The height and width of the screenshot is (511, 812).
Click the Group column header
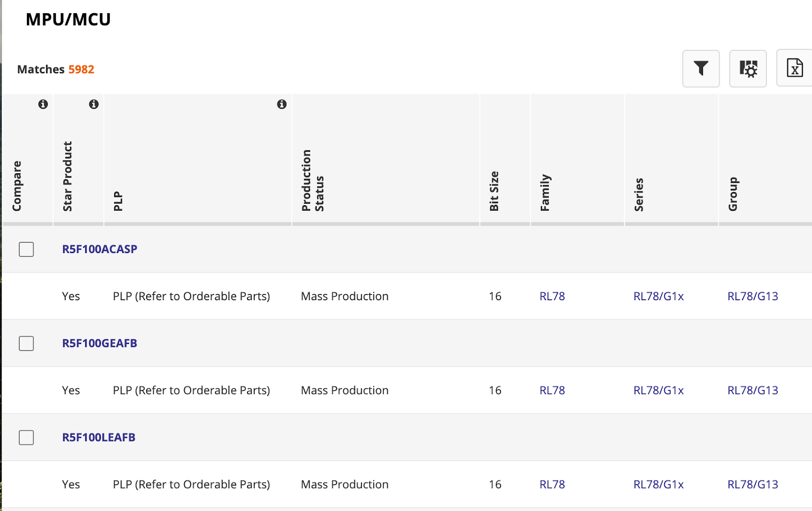pyautogui.click(x=733, y=194)
